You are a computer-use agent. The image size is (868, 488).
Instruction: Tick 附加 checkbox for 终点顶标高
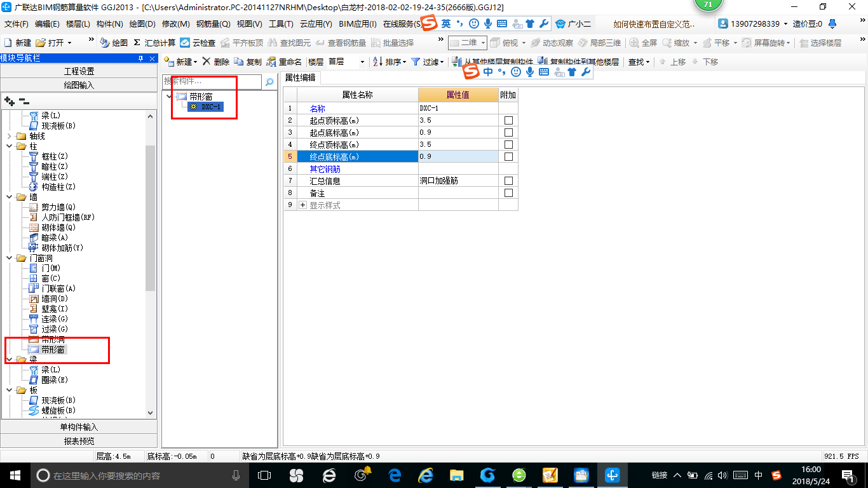[508, 144]
